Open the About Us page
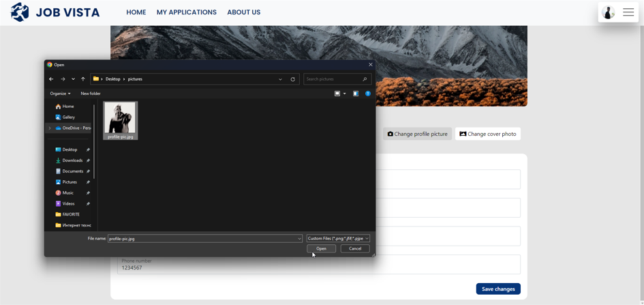 pyautogui.click(x=243, y=12)
